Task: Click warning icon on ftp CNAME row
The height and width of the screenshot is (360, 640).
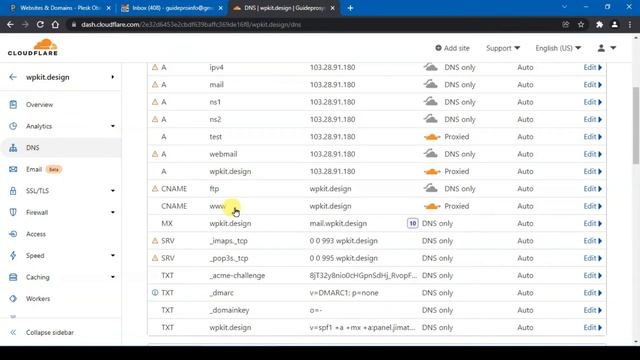Action: [x=155, y=189]
